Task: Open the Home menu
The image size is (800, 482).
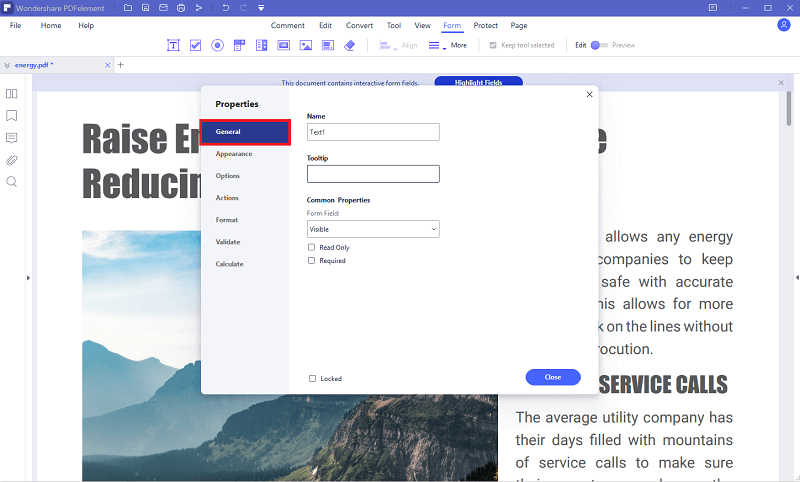Action: [51, 26]
